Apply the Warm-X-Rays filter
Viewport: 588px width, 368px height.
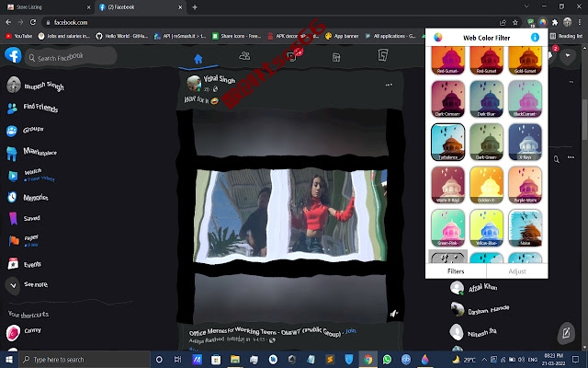click(x=447, y=185)
